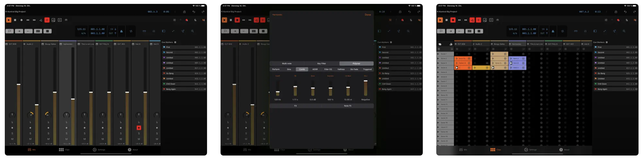Screen dimensions: 644x162
Task: Click the Audio 2 volume fader handle in the left screenshot
Action: 37,105
